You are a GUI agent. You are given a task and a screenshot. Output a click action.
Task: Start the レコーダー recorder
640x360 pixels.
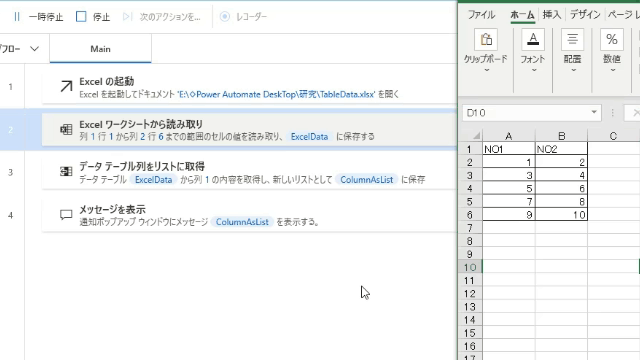coord(243,17)
